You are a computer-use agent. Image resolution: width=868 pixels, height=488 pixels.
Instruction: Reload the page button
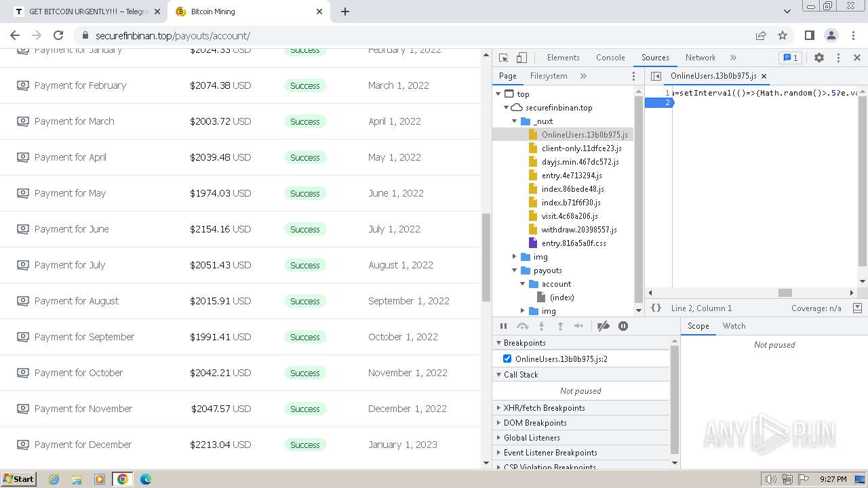click(58, 36)
